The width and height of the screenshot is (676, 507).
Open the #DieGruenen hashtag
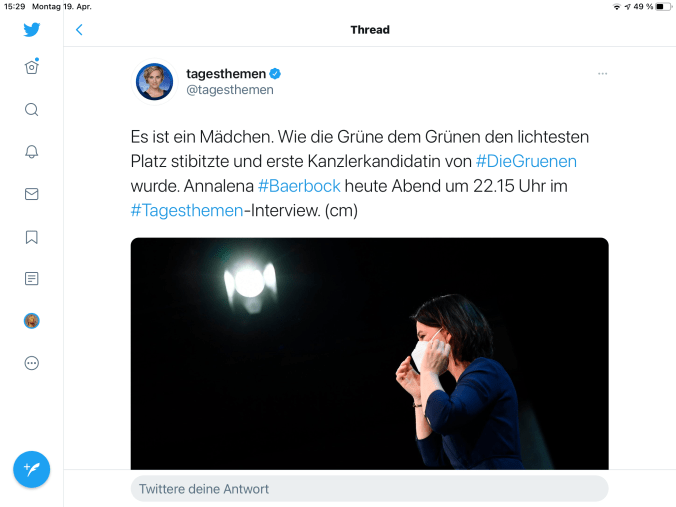pyautogui.click(x=526, y=160)
